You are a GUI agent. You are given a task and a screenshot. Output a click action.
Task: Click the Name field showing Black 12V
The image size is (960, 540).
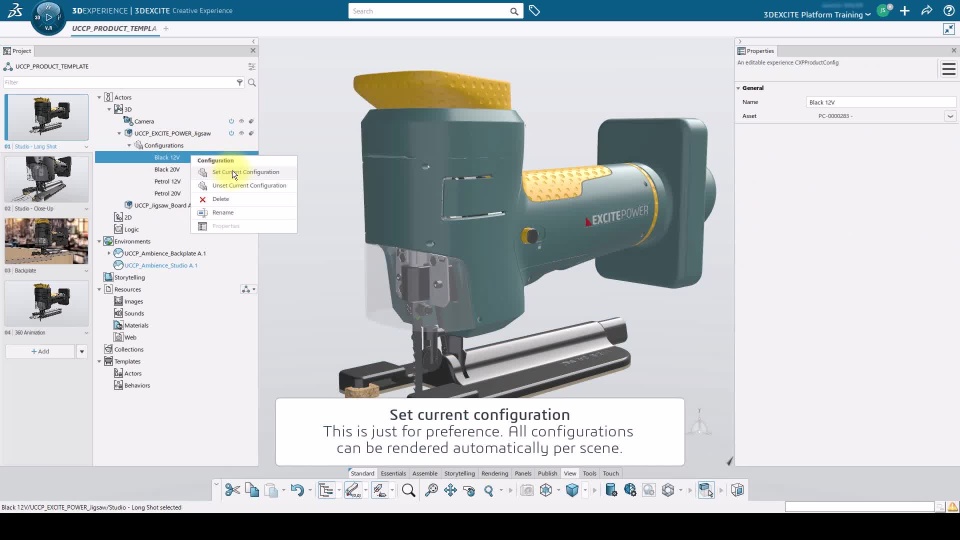pyautogui.click(x=881, y=102)
